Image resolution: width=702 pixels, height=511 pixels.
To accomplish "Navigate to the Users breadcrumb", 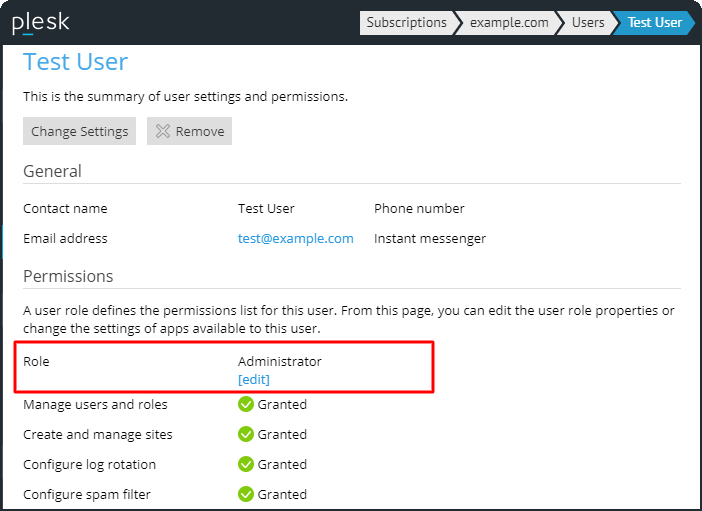I will (x=587, y=22).
